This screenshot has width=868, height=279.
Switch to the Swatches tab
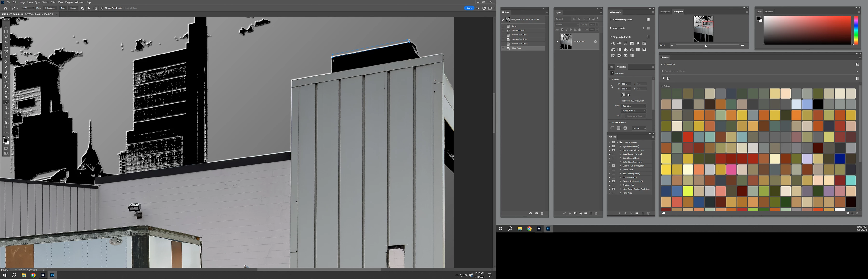click(x=769, y=12)
